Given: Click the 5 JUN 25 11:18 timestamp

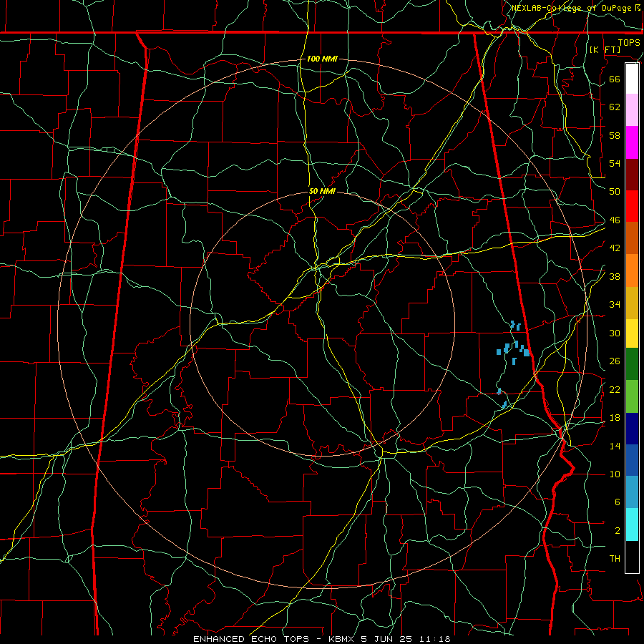Looking at the screenshot, I should [x=406, y=639].
